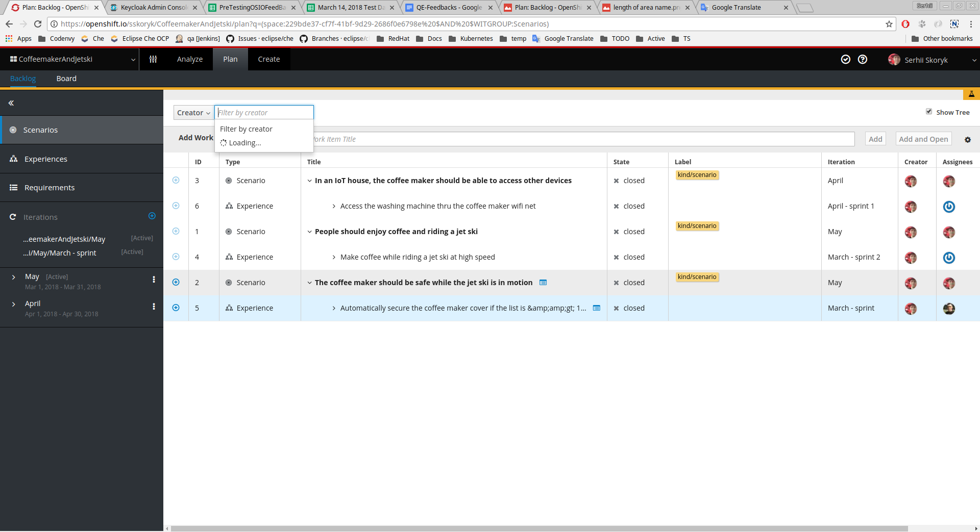Expand the Automatically secure cover row
Screen dimensions: 980x532
pos(334,308)
